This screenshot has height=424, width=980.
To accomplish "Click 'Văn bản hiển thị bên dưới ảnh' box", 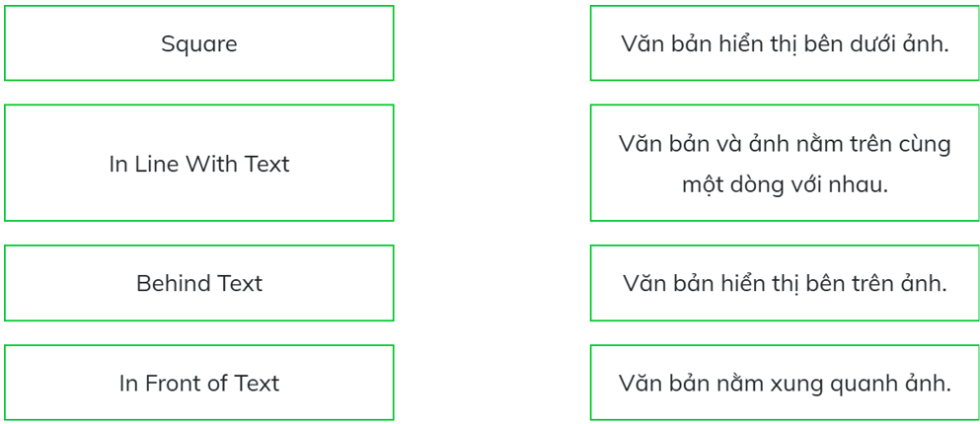I will pos(785,43).
